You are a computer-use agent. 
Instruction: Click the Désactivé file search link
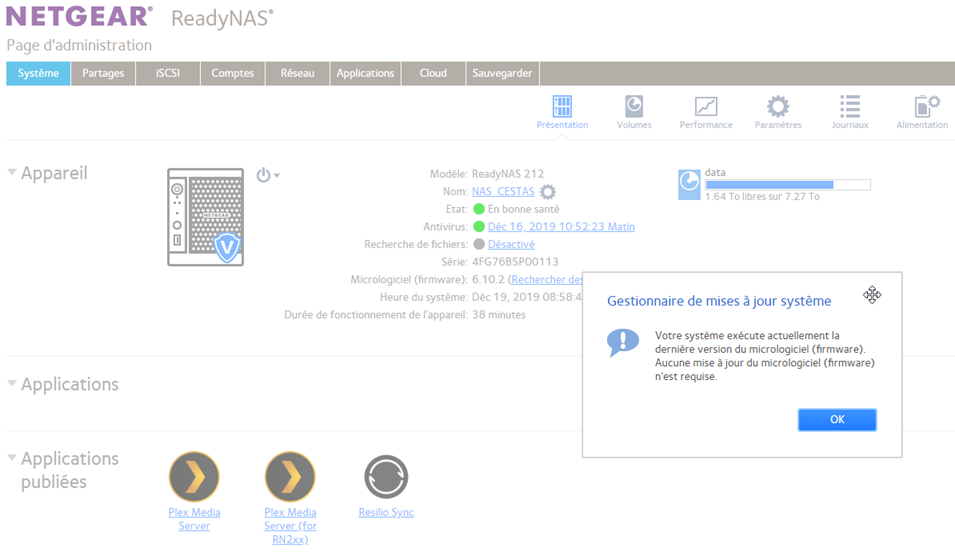click(511, 245)
